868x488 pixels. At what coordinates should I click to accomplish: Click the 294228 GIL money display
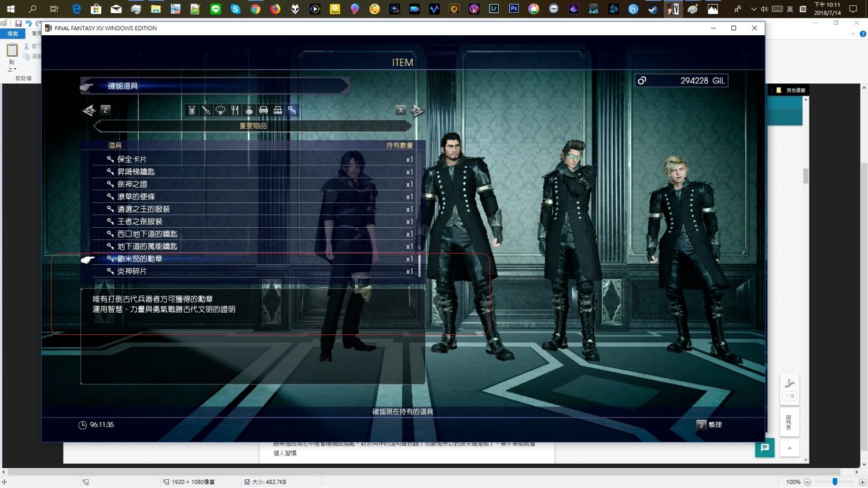pos(681,80)
